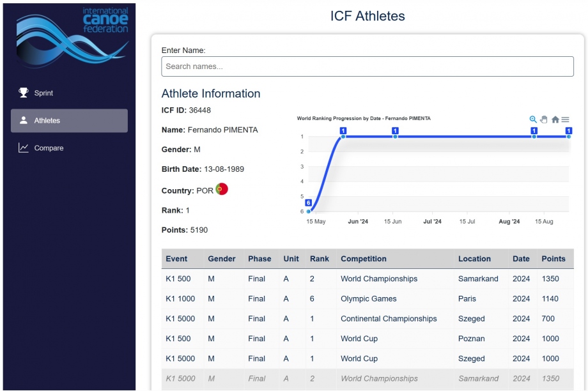Click the Portugal flag next to Country
Viewport: 588px width, 391px height.
point(220,188)
